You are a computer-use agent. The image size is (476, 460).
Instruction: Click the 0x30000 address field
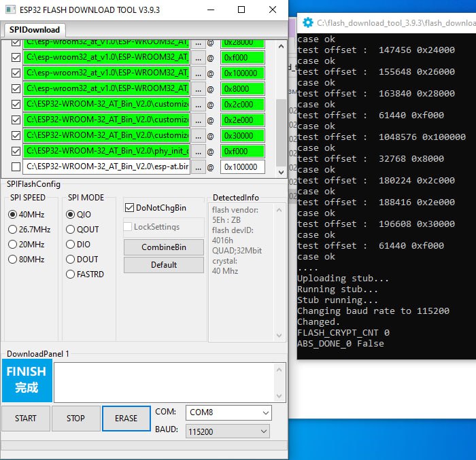(243, 136)
